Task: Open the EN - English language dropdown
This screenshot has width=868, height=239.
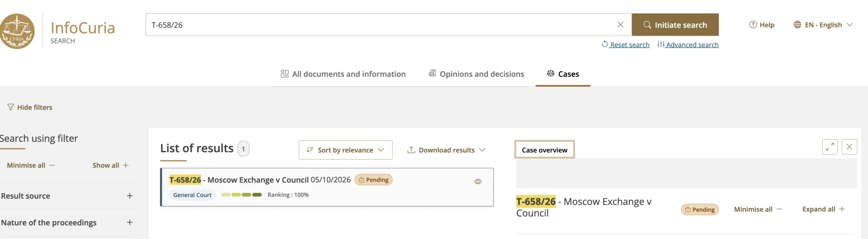Action: coord(823,25)
